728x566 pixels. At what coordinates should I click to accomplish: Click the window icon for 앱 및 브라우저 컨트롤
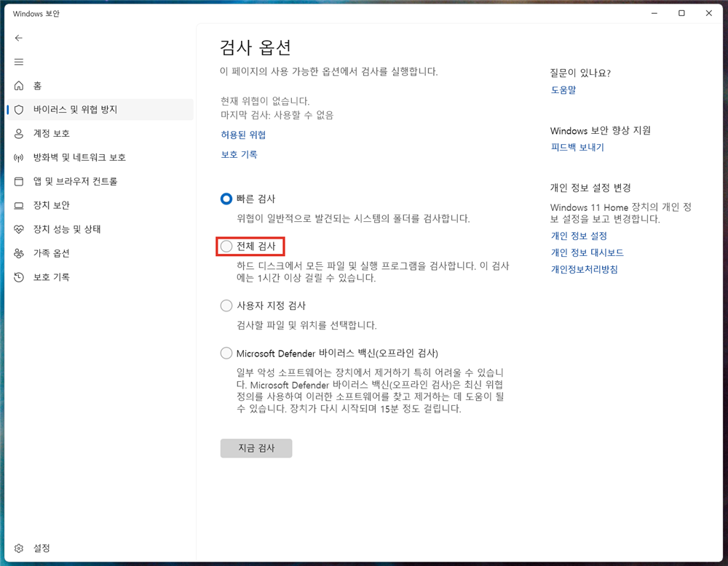[19, 181]
